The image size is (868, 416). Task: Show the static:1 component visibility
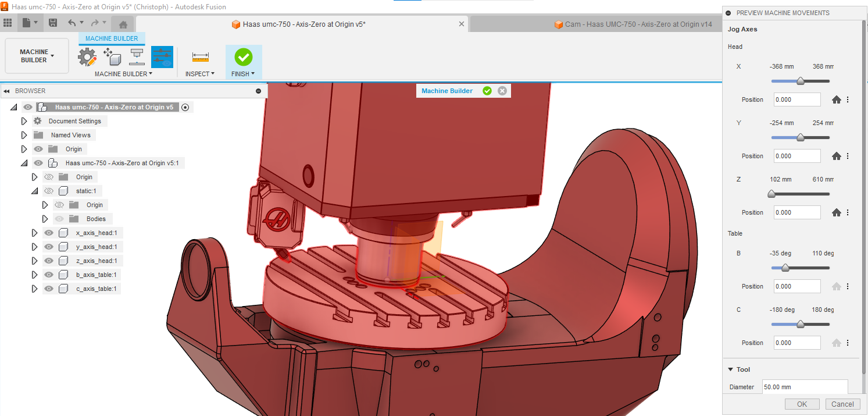[x=49, y=191]
